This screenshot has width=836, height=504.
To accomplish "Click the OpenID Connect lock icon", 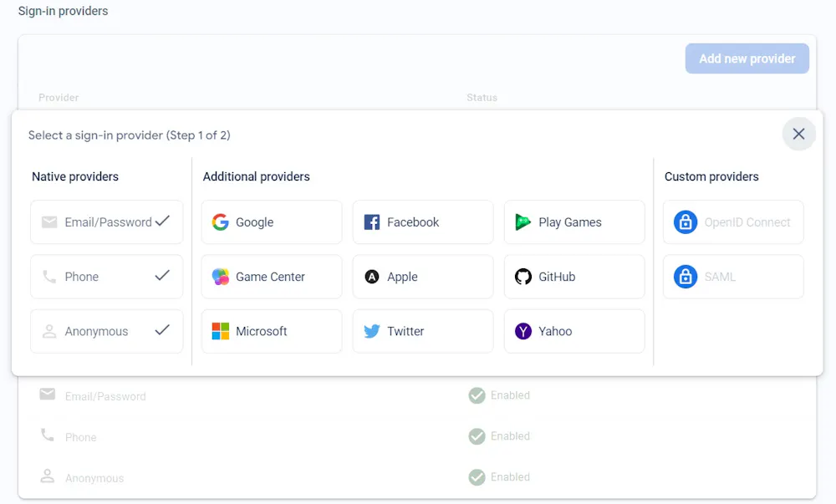I will [x=686, y=222].
